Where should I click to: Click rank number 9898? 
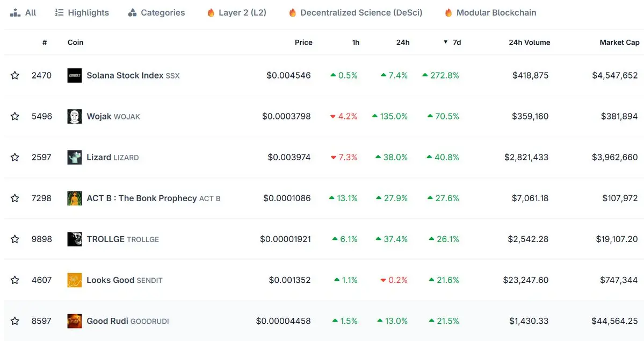(41, 239)
